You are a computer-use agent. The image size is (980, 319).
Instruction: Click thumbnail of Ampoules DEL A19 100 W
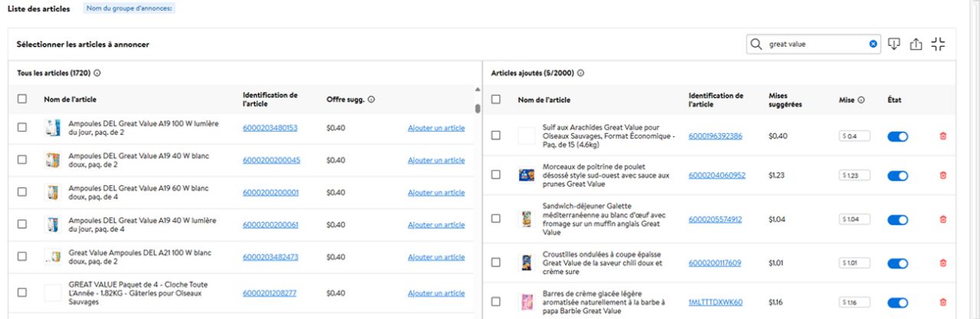pyautogui.click(x=52, y=128)
